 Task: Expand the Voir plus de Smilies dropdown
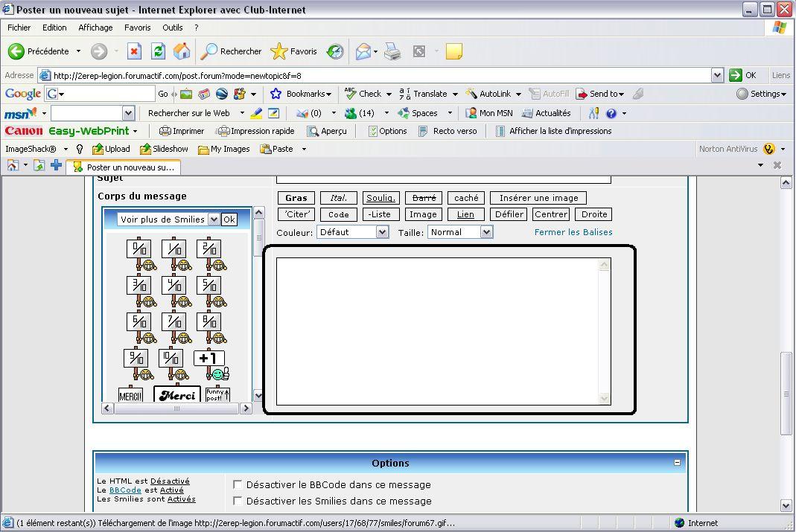point(214,219)
